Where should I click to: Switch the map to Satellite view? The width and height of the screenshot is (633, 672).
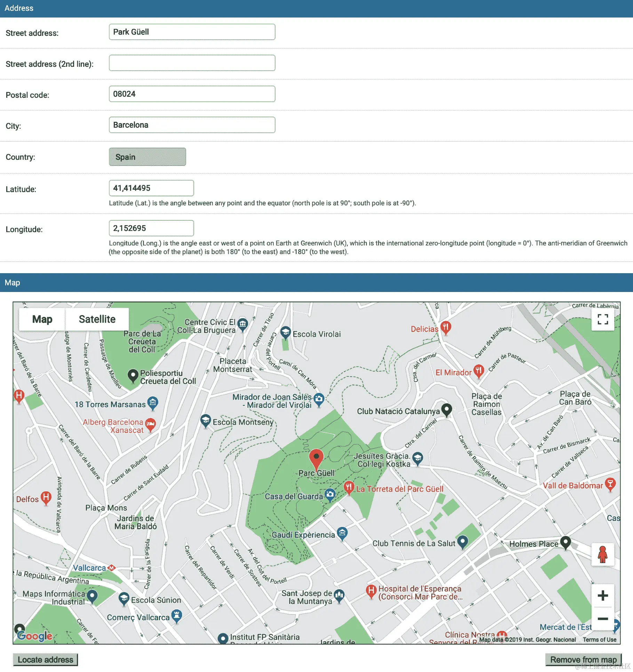(97, 319)
